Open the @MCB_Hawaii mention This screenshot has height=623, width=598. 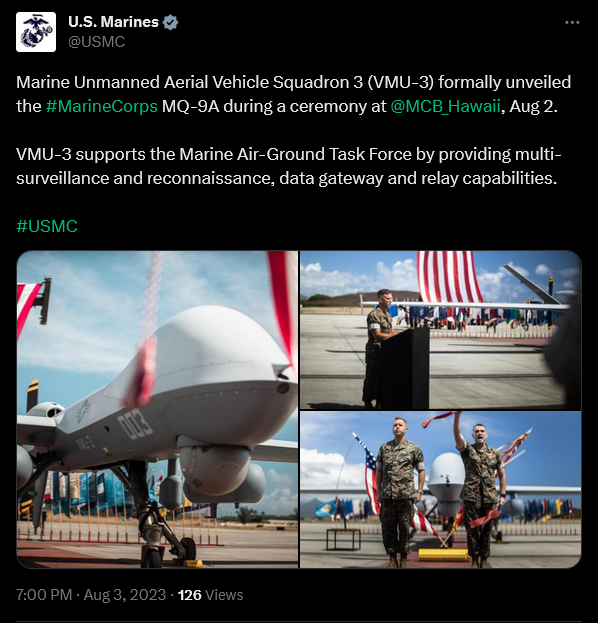[x=445, y=106]
